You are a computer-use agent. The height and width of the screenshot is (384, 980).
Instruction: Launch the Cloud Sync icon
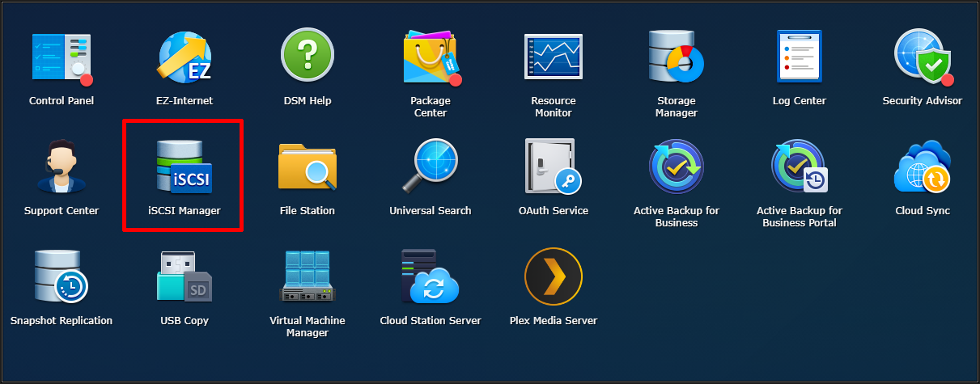pos(923,167)
